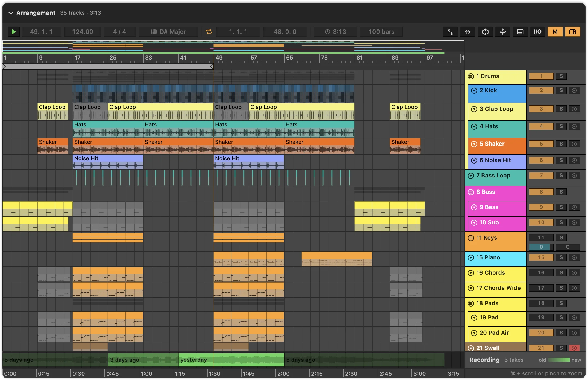
Task: Click the expand tracks height icon
Action: (485, 32)
